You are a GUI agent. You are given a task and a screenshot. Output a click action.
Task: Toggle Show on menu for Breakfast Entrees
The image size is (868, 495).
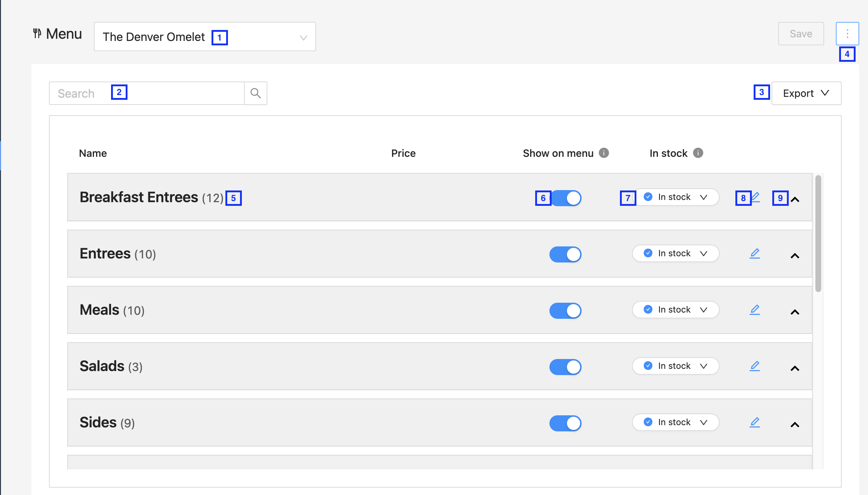point(566,198)
